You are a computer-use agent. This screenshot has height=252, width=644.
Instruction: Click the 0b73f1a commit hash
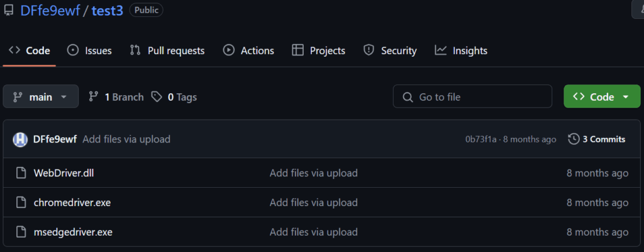click(481, 139)
